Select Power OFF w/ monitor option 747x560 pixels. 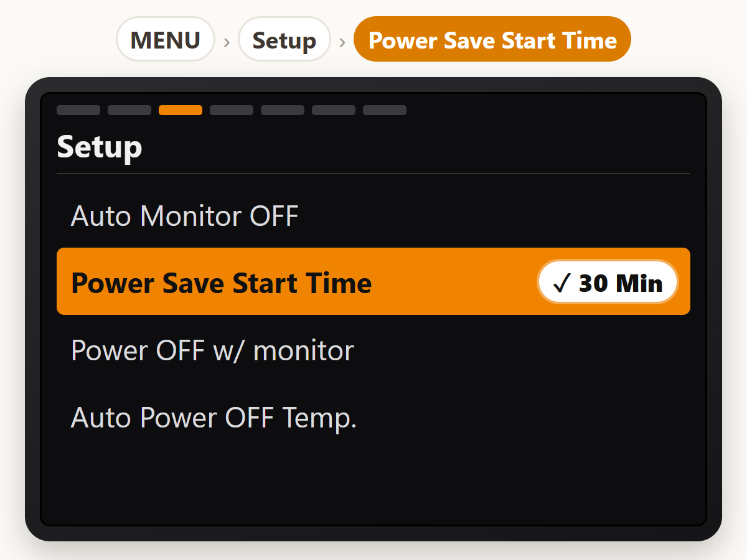pos(374,350)
